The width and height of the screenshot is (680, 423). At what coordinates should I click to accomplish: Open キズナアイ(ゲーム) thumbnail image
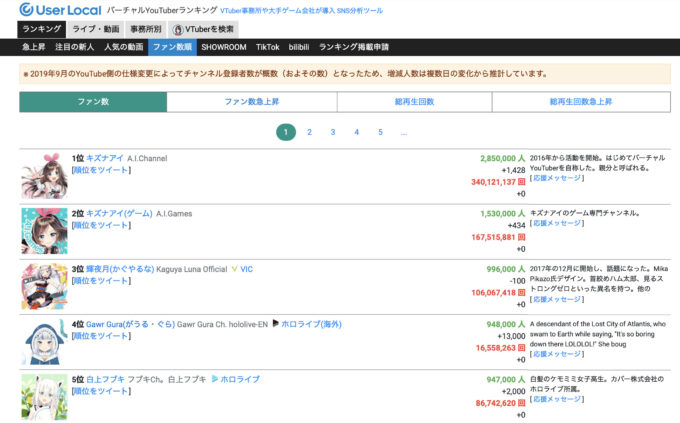tap(45, 231)
